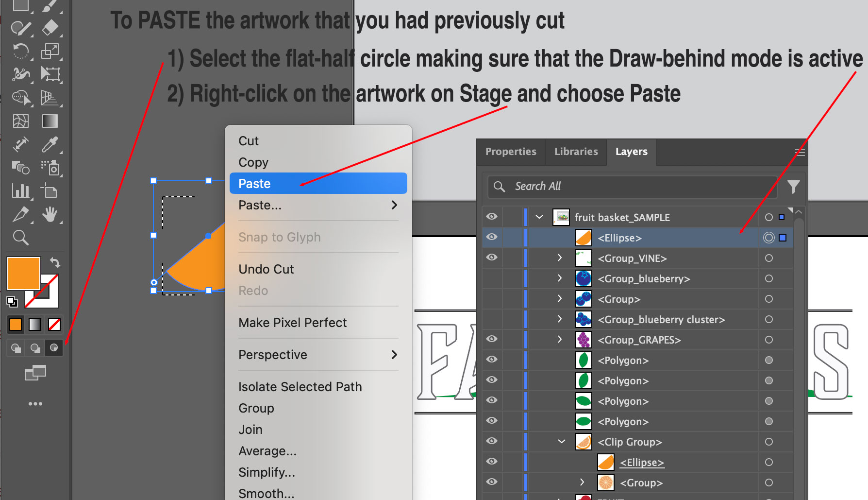The width and height of the screenshot is (868, 500).
Task: Collapse the fruit basket_SAMPLE layer
Action: click(x=539, y=217)
